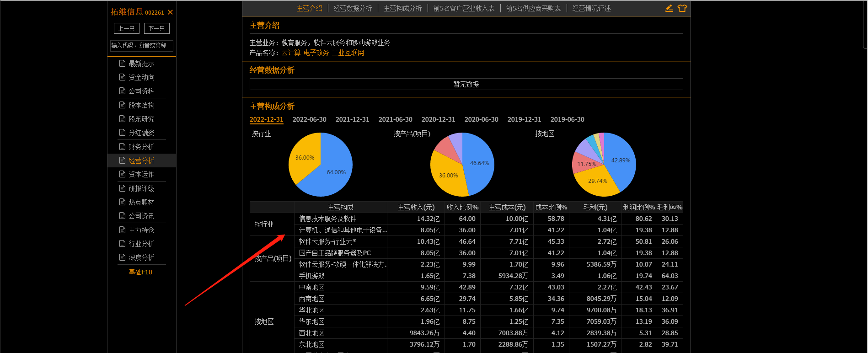This screenshot has height=353, width=868.
Task: Click the 软件云服务-行业云* table row
Action: 488,241
